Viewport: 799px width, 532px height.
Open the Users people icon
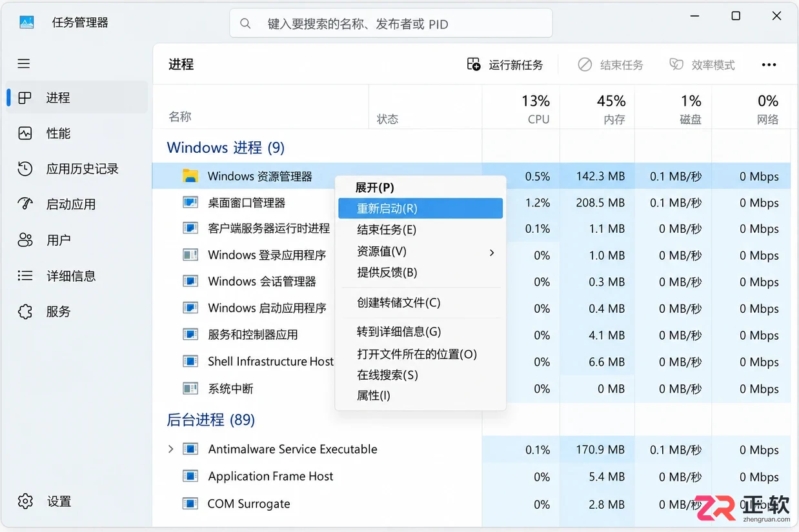click(x=25, y=240)
